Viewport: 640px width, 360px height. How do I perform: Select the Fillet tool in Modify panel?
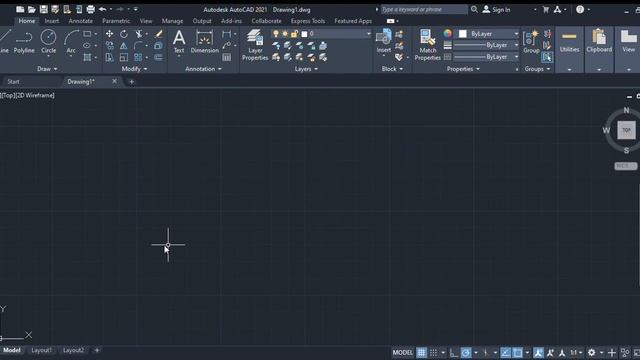point(139,46)
